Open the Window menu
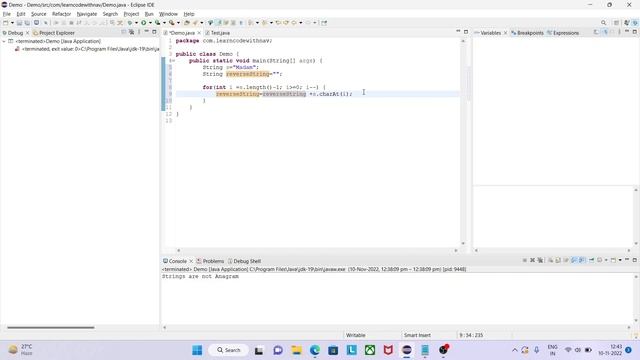 (168, 14)
